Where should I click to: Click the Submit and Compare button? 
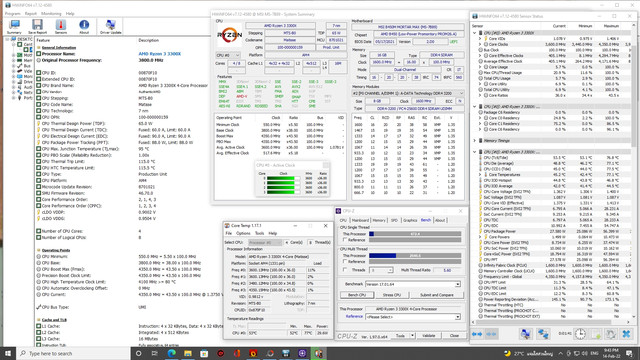436,295
